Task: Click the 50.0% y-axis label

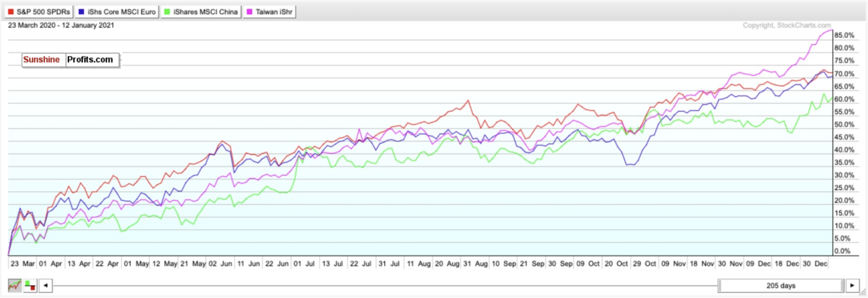Action: tap(844, 125)
